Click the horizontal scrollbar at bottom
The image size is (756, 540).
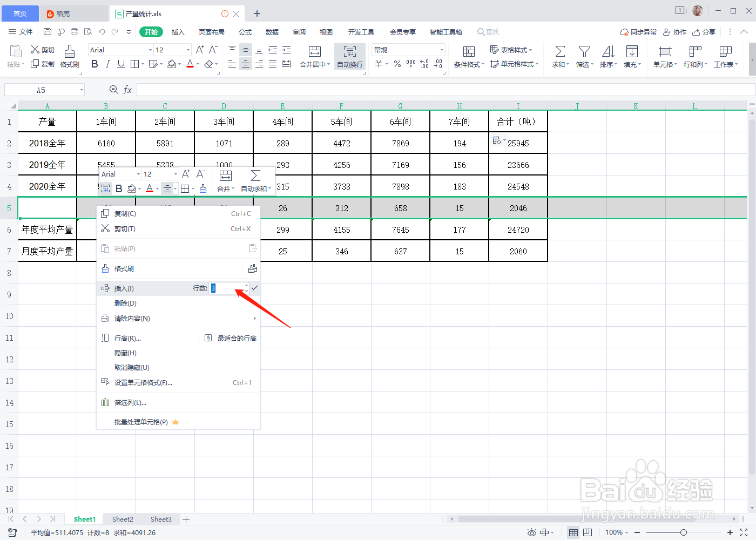click(x=586, y=519)
